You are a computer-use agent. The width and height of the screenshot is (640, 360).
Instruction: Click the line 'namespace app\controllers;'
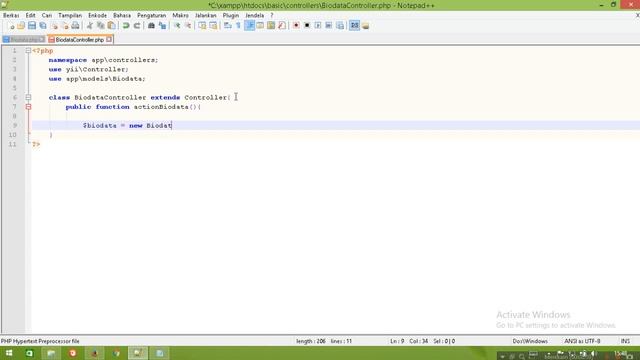(x=103, y=60)
